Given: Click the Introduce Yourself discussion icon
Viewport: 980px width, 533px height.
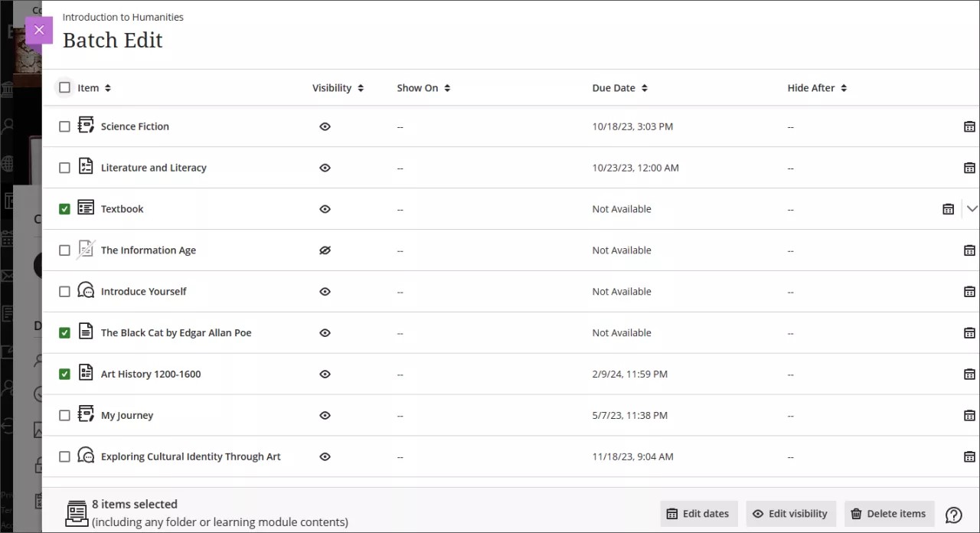Looking at the screenshot, I should tap(86, 291).
